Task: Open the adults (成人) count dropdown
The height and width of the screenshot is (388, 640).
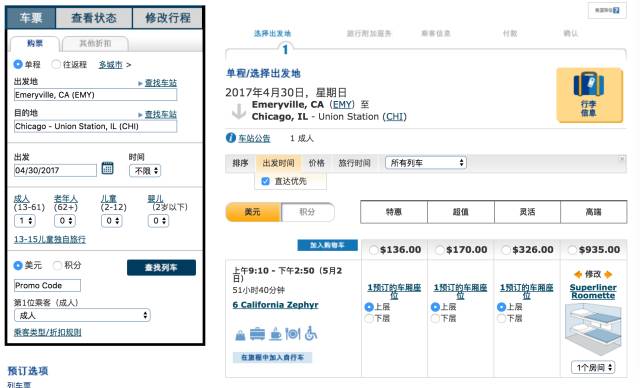Action: tap(25, 221)
